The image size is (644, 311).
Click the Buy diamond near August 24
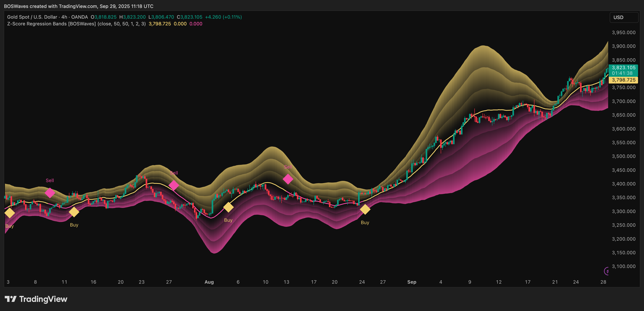pyautogui.click(x=365, y=209)
